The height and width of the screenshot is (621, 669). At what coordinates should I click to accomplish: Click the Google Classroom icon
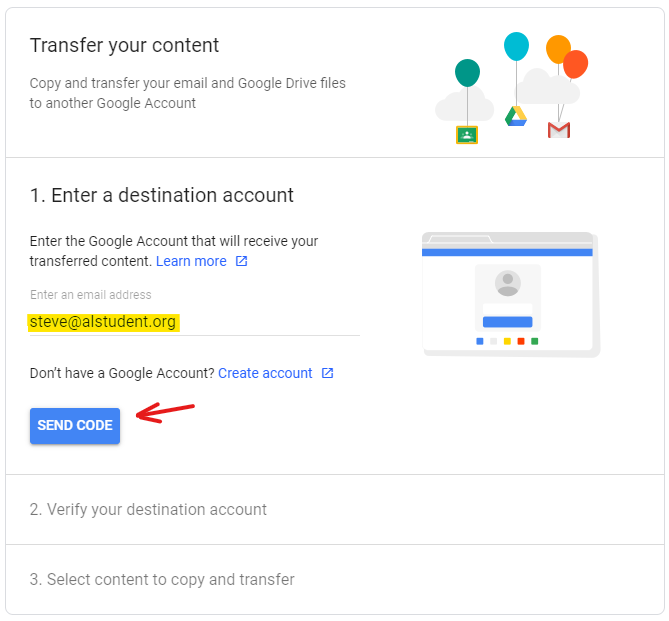click(466, 134)
